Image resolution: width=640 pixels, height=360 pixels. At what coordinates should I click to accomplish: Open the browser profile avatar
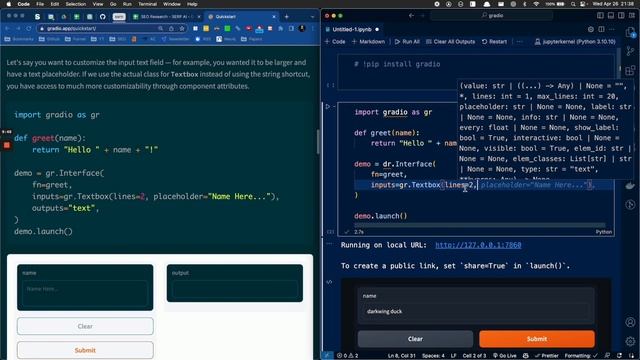coord(302,29)
